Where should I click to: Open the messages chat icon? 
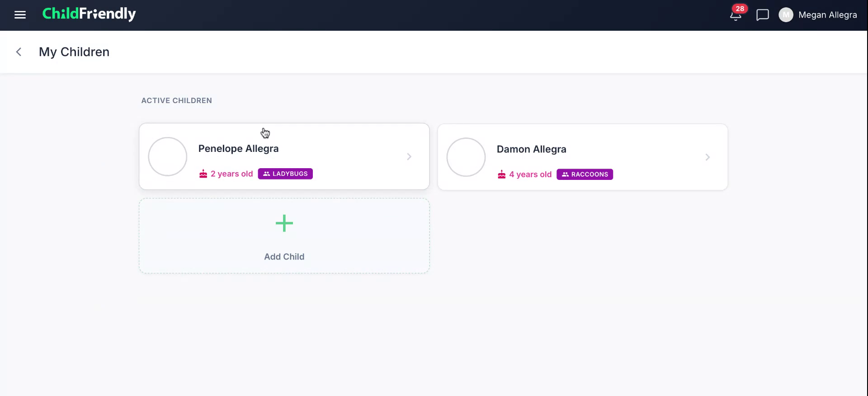763,15
